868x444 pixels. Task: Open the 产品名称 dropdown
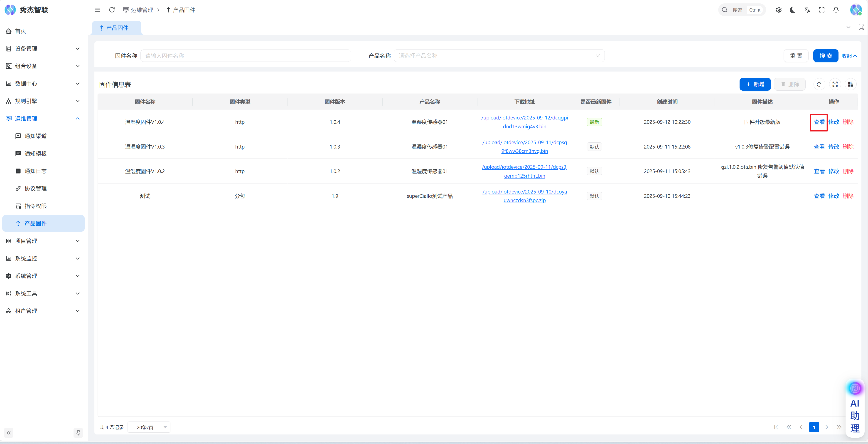tap(499, 56)
